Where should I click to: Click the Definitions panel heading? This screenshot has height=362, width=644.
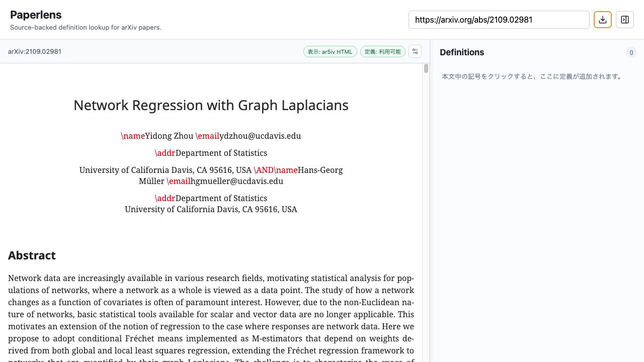pos(462,52)
